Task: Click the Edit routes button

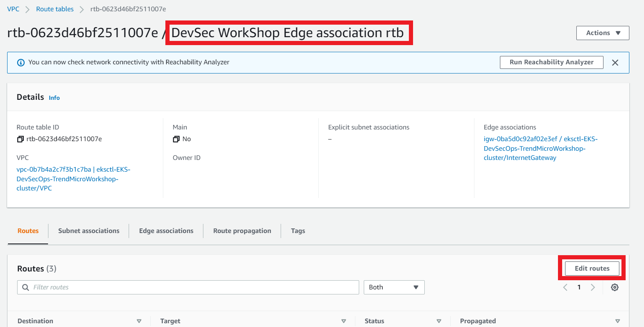Action: 592,269
